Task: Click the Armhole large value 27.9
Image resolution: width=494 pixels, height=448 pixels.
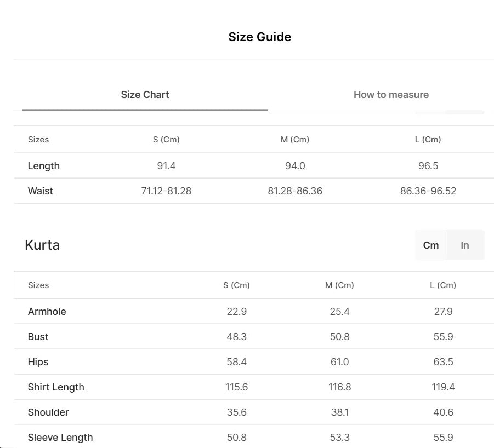Action: [443, 312]
